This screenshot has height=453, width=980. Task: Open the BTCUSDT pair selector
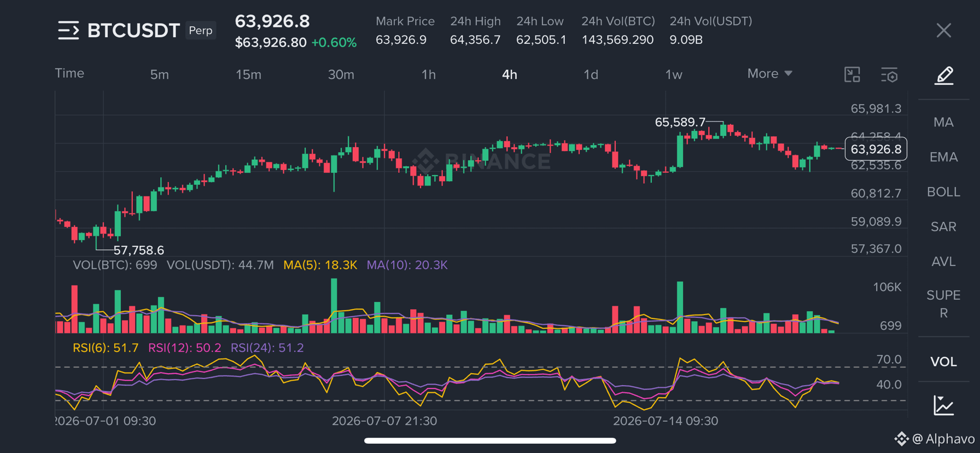(x=133, y=31)
